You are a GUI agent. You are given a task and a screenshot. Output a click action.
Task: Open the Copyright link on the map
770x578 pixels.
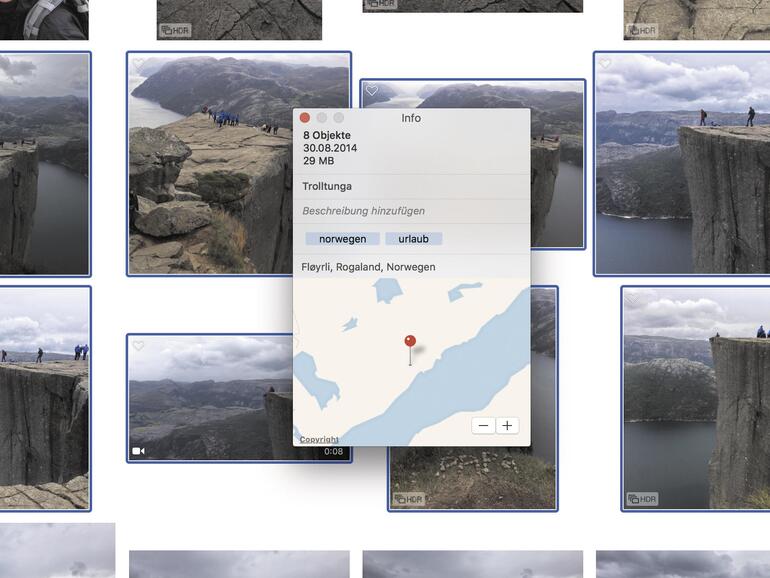pos(319,439)
